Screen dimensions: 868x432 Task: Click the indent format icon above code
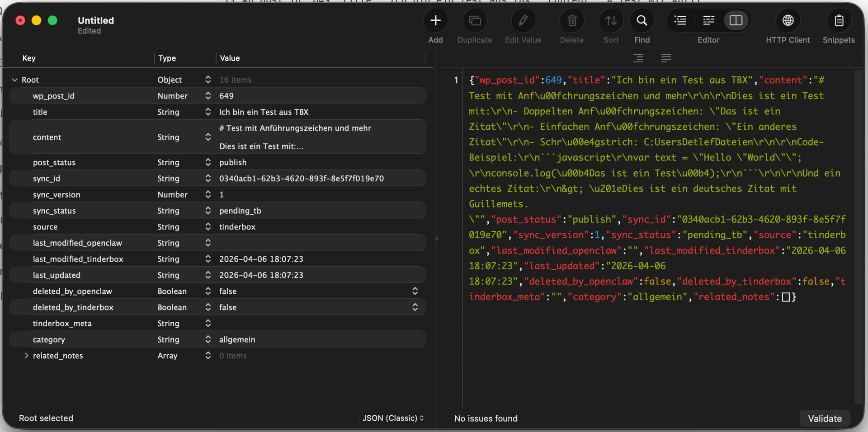click(x=638, y=58)
